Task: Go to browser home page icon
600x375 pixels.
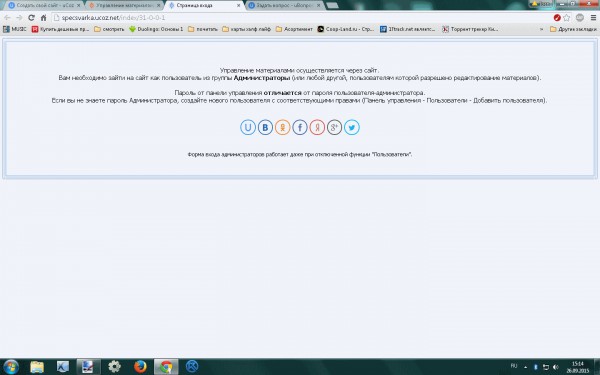Action: tap(44, 18)
